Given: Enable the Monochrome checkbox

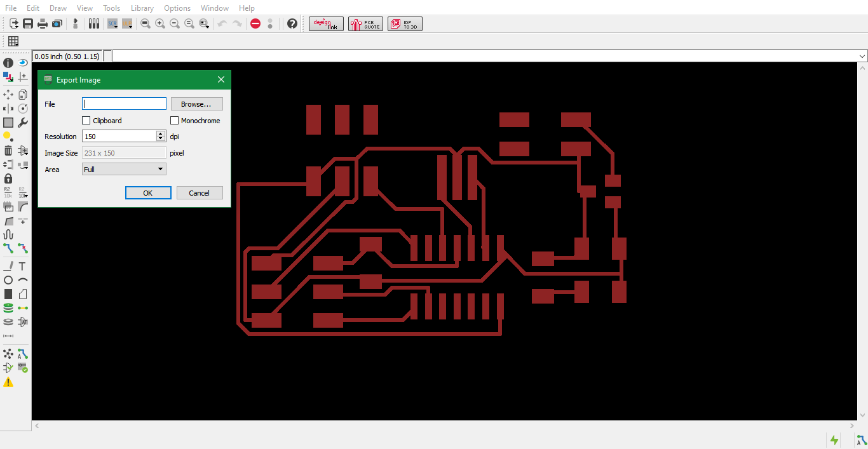Looking at the screenshot, I should click(x=174, y=121).
